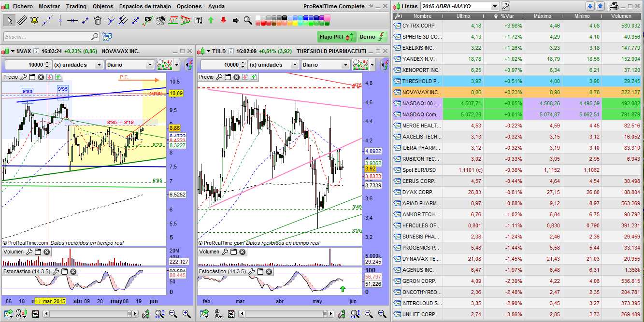The width and height of the screenshot is (644, 322).
Task: Toggle Volumen panel maximize in NVAX chart
Action: coord(38,252)
